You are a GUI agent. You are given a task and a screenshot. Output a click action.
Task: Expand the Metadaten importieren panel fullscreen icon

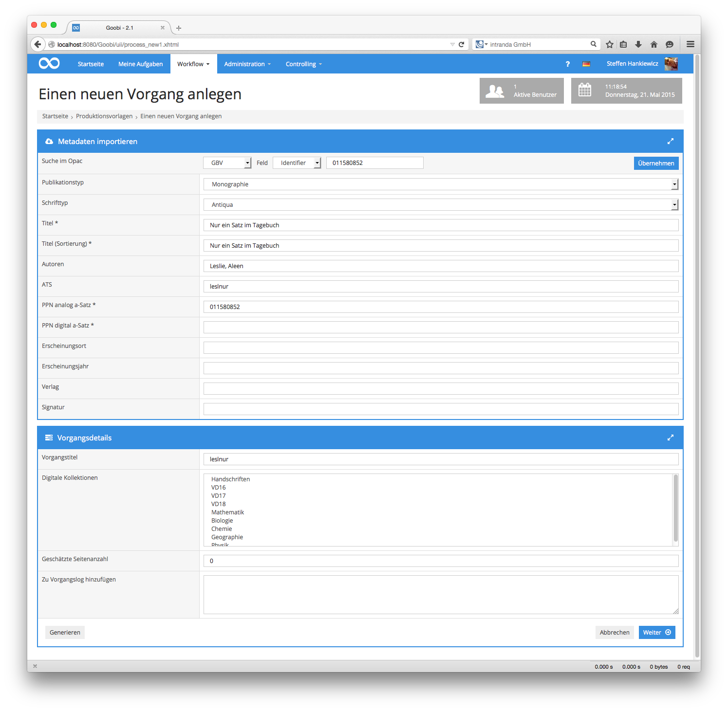(x=671, y=141)
